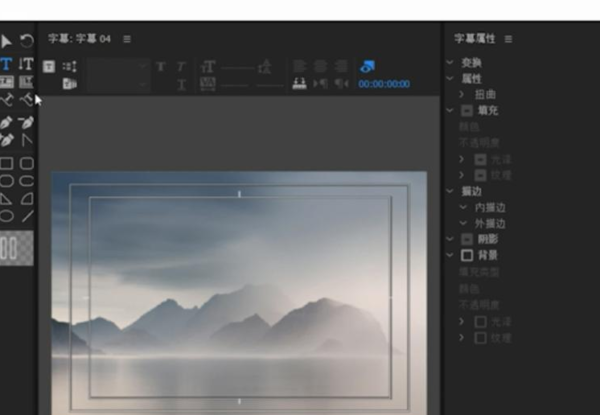Select the Rectangle shape tool
Screen dimensions: 600x415
pos(7,163)
